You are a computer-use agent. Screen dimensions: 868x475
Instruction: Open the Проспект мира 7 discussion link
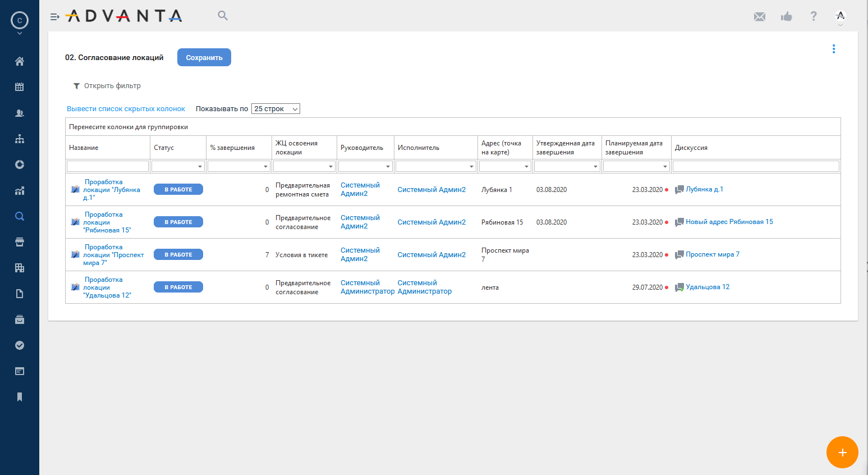tap(713, 254)
